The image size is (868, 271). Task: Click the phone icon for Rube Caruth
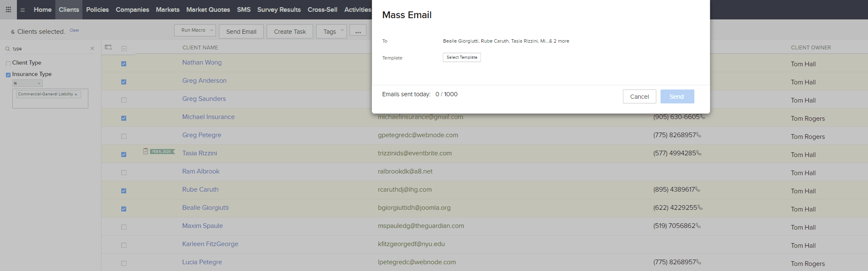click(698, 190)
